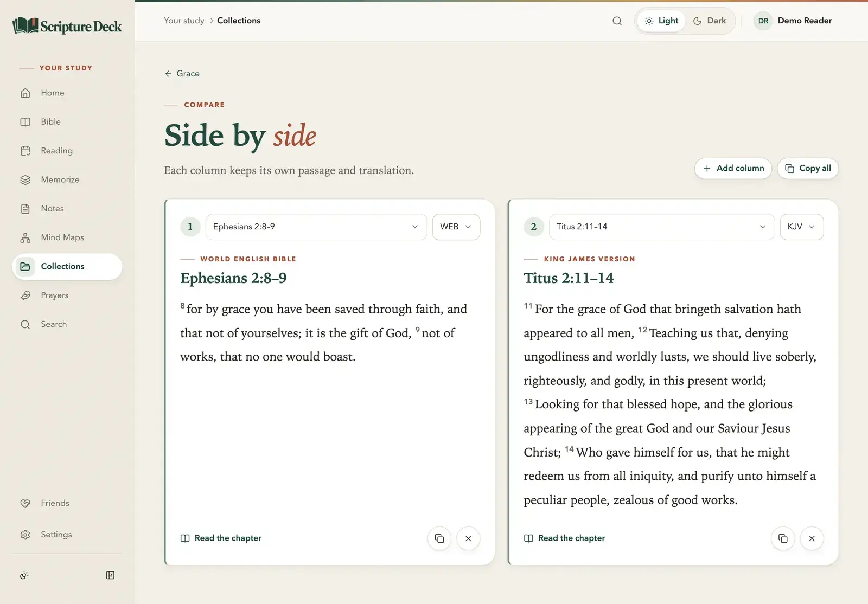Open the Reading menu item
The width and height of the screenshot is (868, 604).
pyautogui.click(x=67, y=151)
